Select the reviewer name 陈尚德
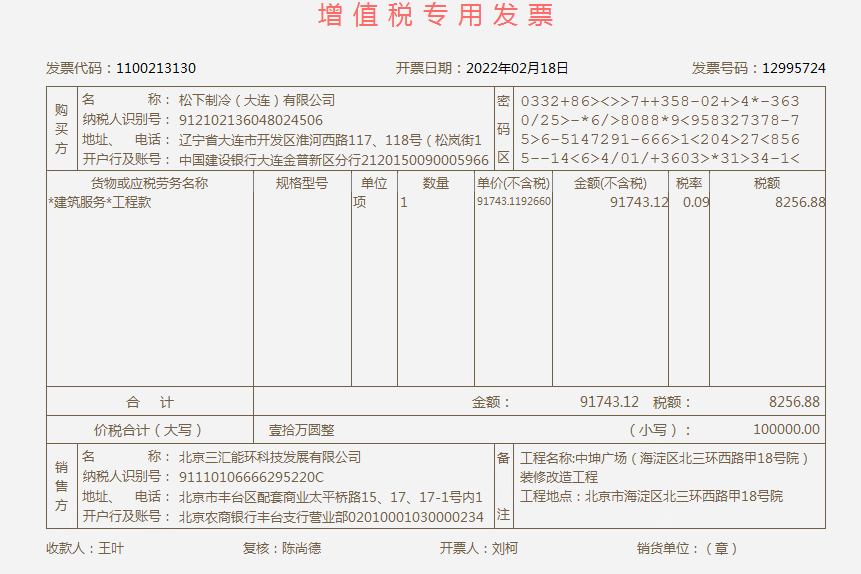 301,549
